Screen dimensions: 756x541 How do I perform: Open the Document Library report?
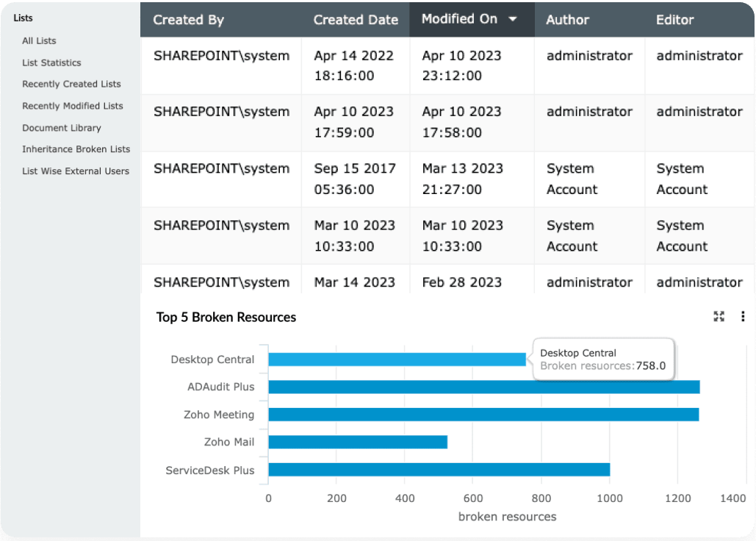pyautogui.click(x=61, y=127)
